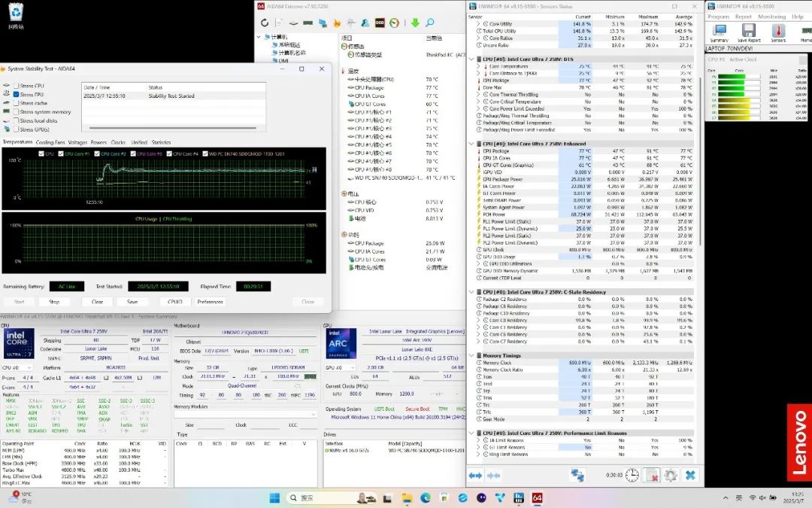Collapse the CPU Enhanced section in HWiNFO Sensors
Viewport: 812px width, 508px height.
(x=471, y=144)
